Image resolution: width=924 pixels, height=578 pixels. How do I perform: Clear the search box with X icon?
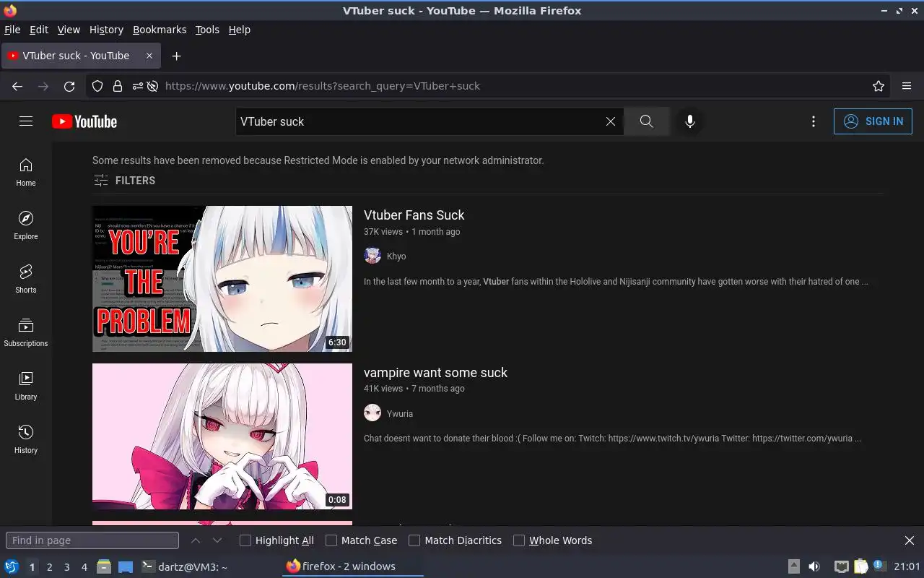coord(611,121)
